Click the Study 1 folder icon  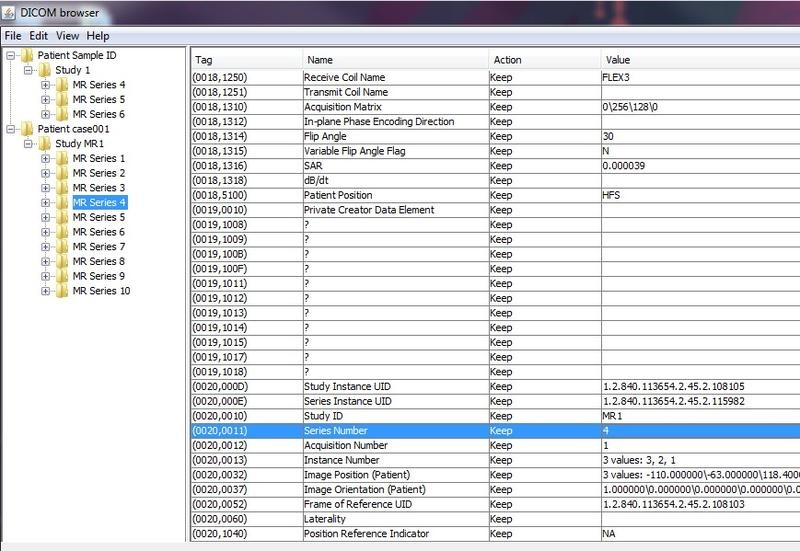point(45,70)
